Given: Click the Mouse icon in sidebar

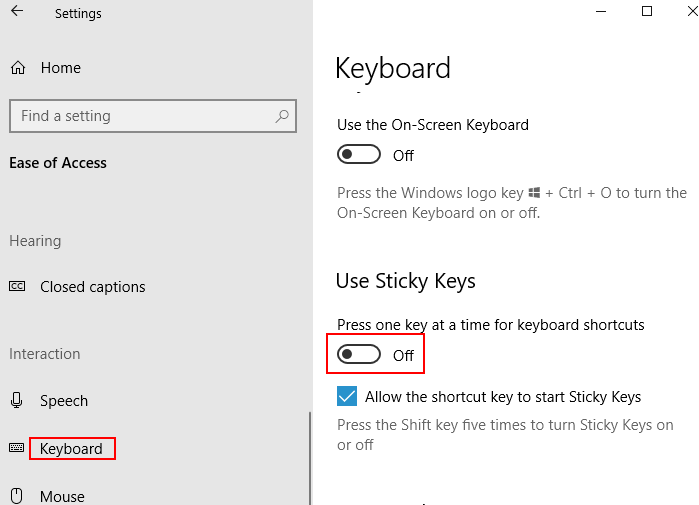Looking at the screenshot, I should (x=17, y=496).
